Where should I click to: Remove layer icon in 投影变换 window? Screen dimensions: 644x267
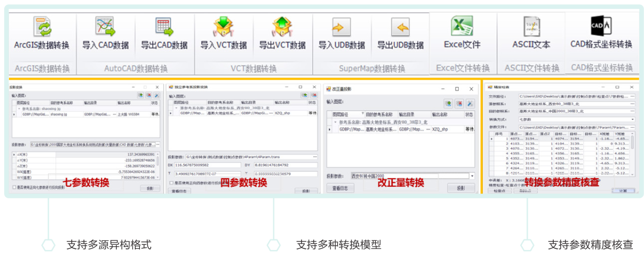[x=148, y=95]
